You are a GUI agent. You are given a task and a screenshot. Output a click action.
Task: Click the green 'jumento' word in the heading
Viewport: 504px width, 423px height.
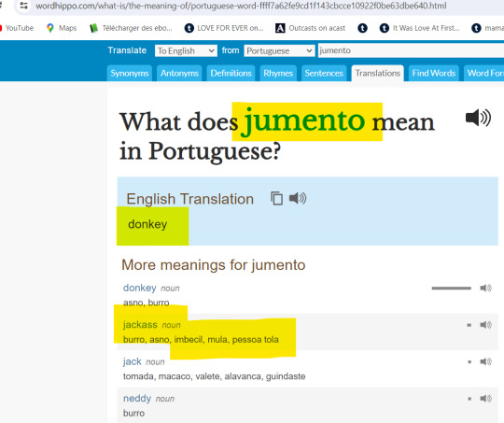[304, 120]
